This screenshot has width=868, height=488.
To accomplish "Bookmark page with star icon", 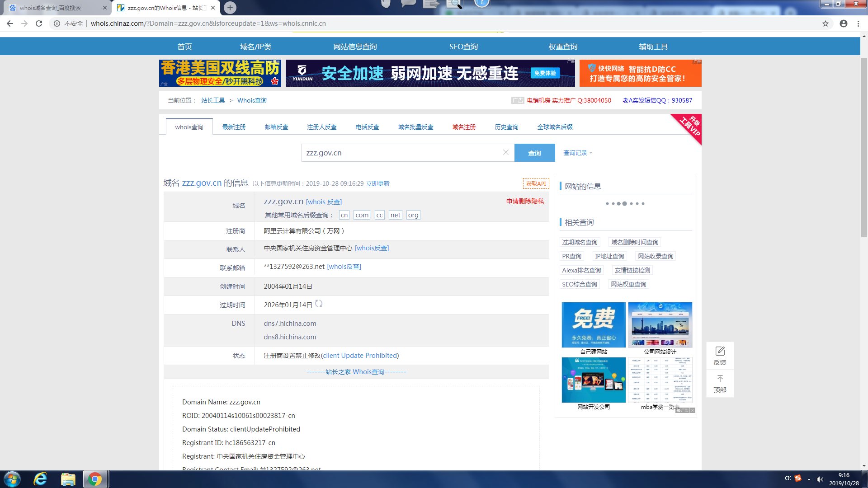I will (826, 23).
